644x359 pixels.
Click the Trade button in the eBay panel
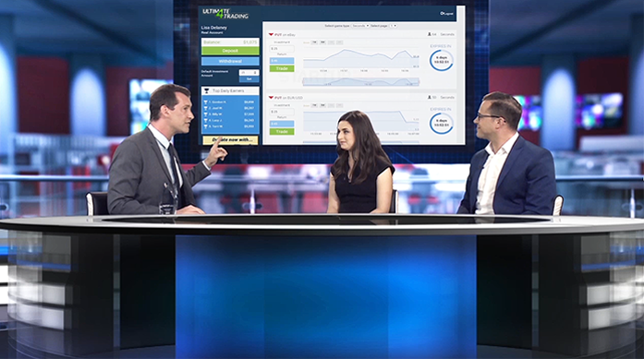[282, 68]
